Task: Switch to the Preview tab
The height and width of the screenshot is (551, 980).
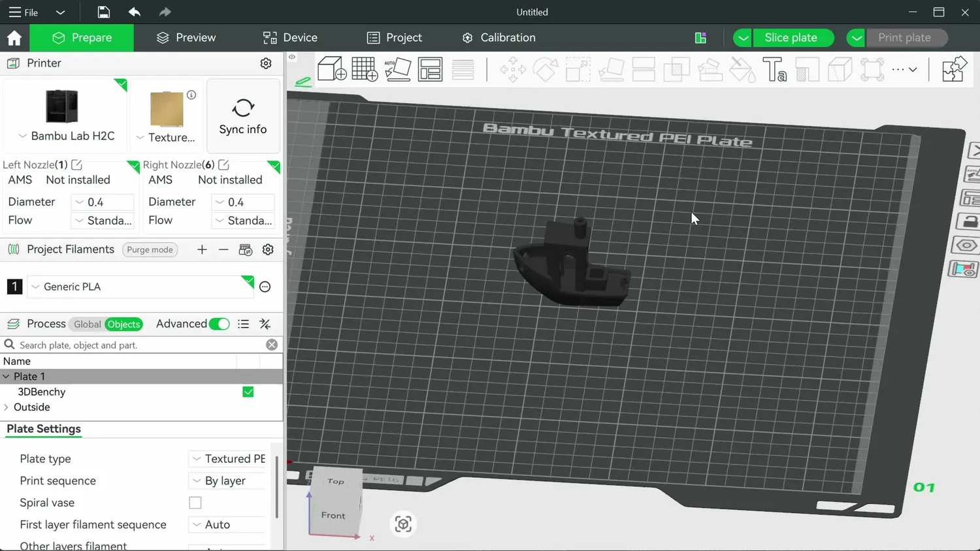Action: (x=186, y=38)
